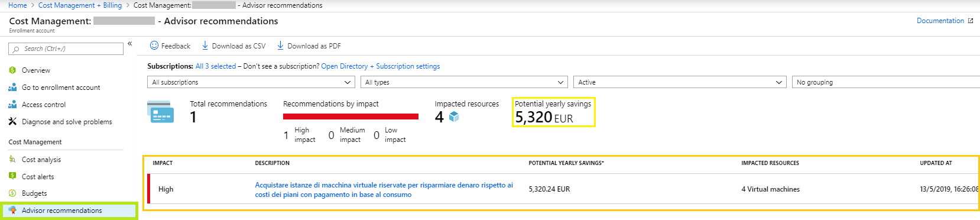Focus the sidebar Search box
Screen dimensions: 980x220
[66, 48]
